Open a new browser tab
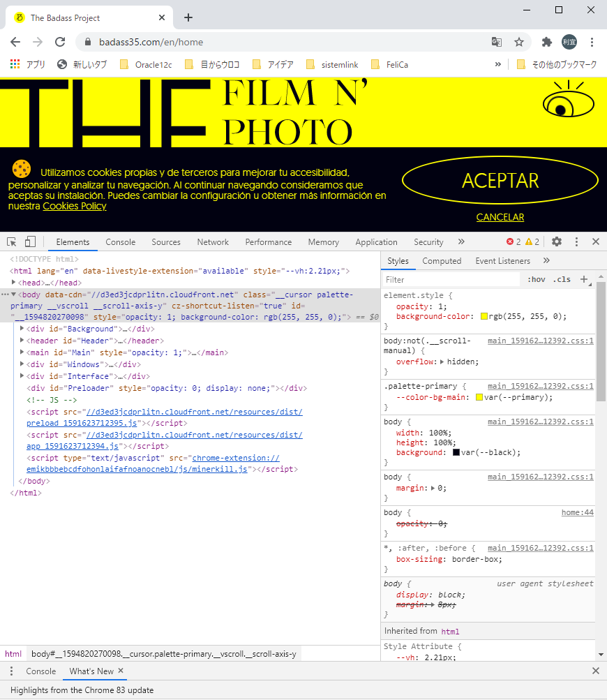The height and width of the screenshot is (700, 607). click(188, 17)
